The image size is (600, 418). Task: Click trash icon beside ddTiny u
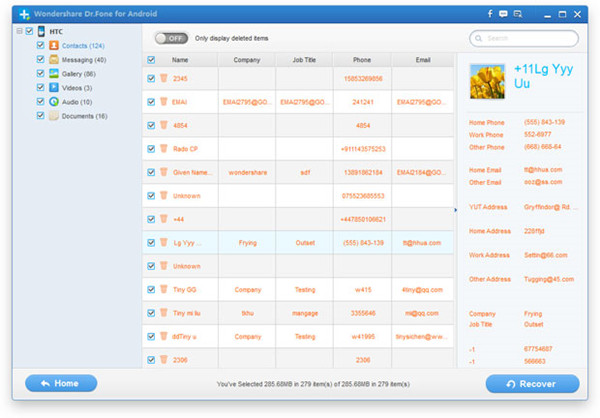click(163, 336)
